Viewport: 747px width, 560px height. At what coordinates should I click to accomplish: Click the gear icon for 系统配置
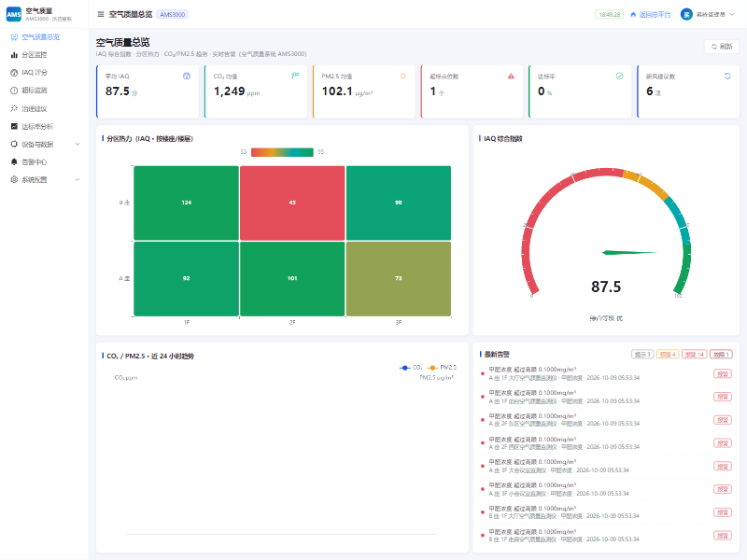coord(14,179)
